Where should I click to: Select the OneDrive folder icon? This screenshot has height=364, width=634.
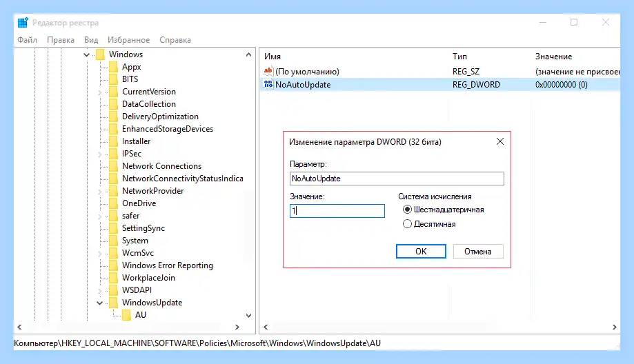tap(114, 203)
